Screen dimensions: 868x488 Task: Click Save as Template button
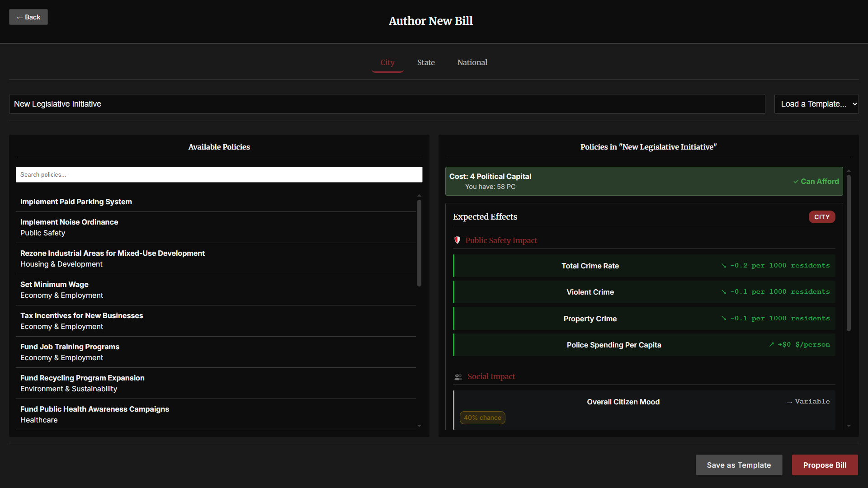pyautogui.click(x=739, y=465)
